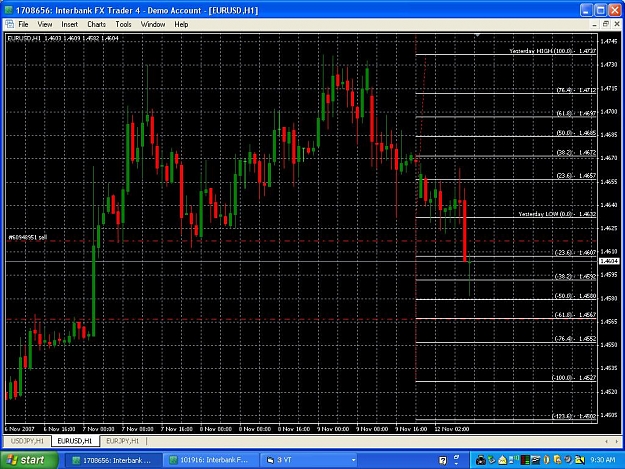Open the View menu
Image resolution: width=625 pixels, height=469 pixels.
pos(45,24)
